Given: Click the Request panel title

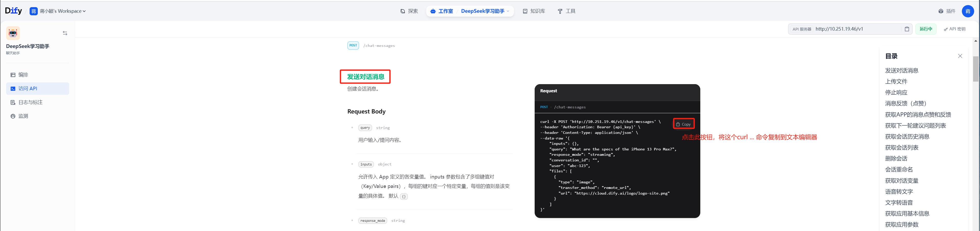Looking at the screenshot, I should click(x=548, y=91).
